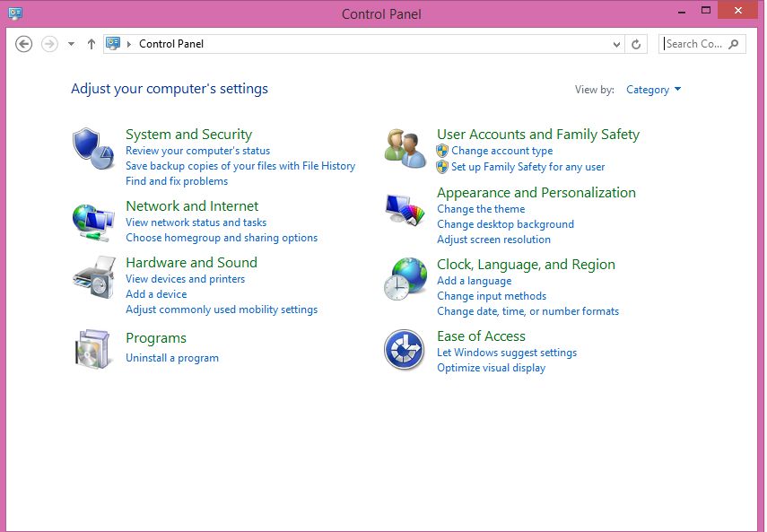Click the shield icon beside Set up Family Safety

coord(442,167)
